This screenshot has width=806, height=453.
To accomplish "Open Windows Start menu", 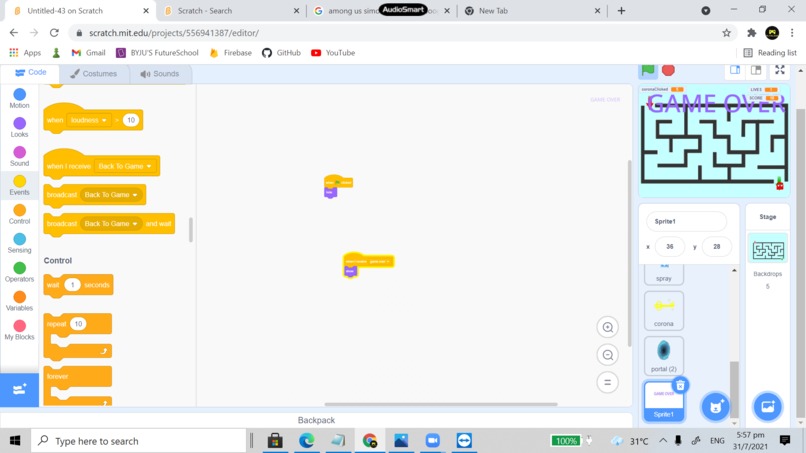I will point(15,441).
